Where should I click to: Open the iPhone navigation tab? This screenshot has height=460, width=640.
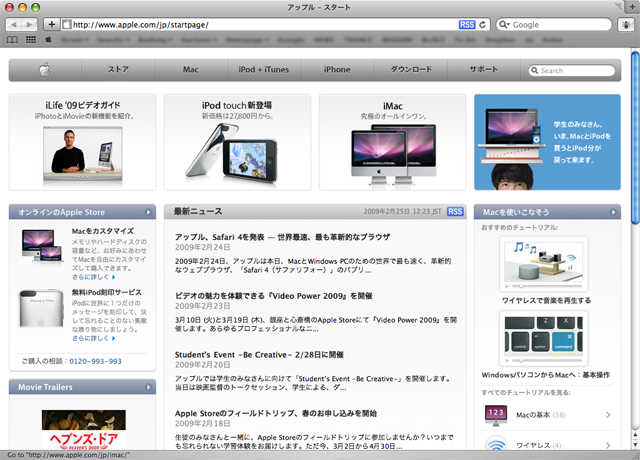[337, 70]
